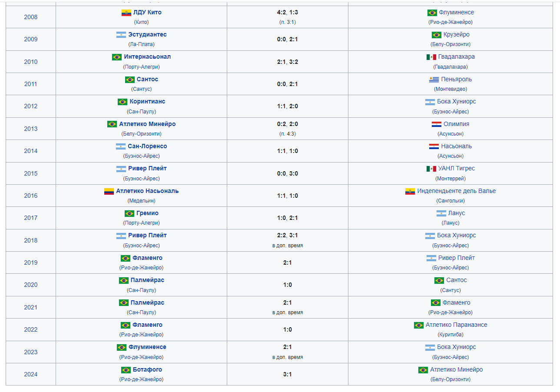This screenshot has width=560, height=392.
Task: Open the Интернасьонал club article
Action: pos(147,57)
